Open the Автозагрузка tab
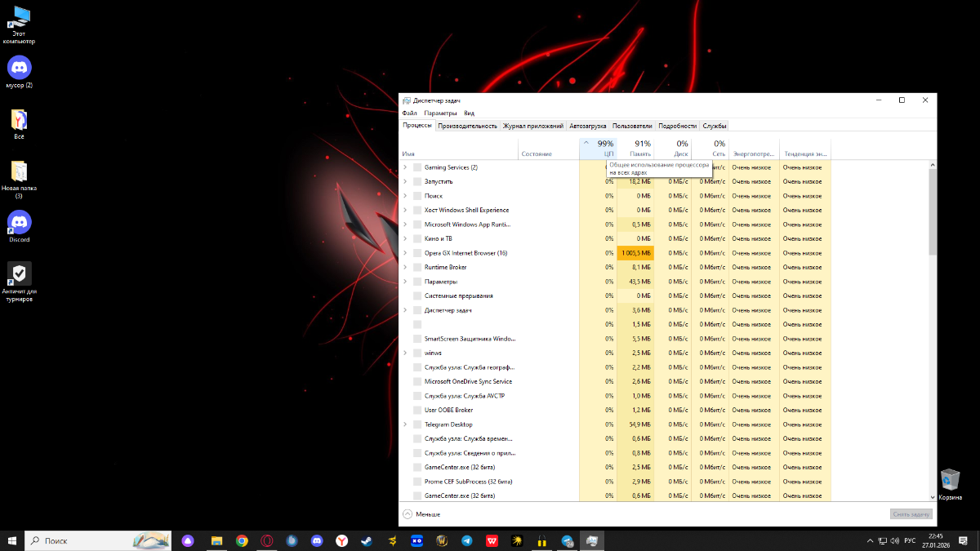This screenshot has width=980, height=551. [588, 126]
